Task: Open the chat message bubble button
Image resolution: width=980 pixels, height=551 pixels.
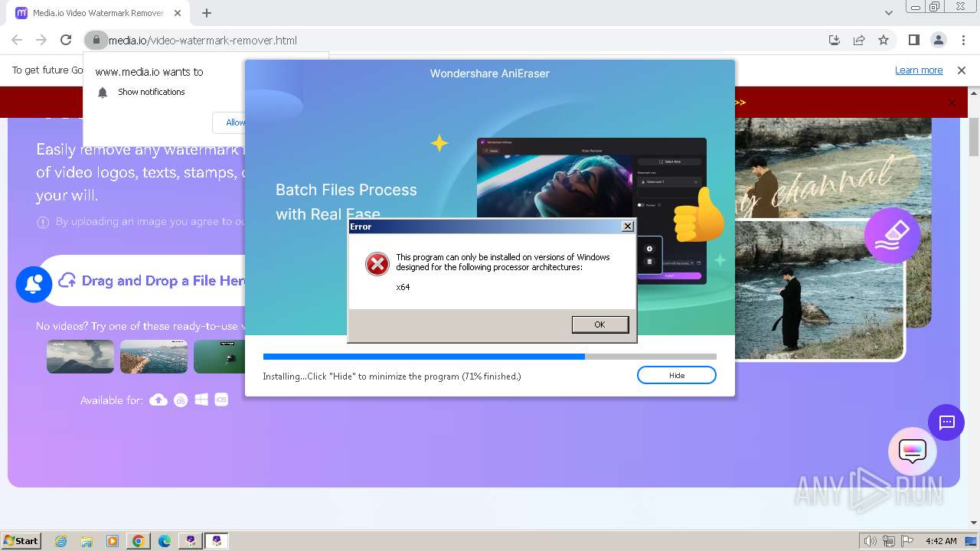Action: point(946,422)
